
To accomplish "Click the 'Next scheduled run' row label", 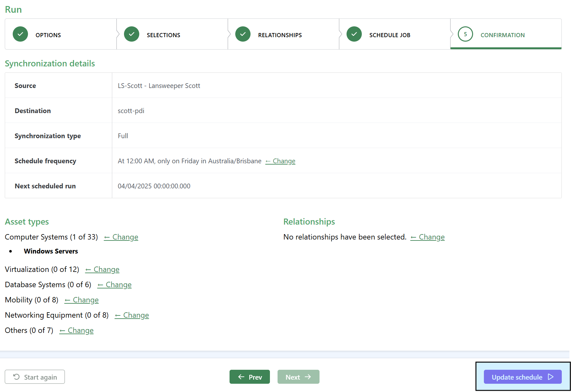I will [45, 186].
